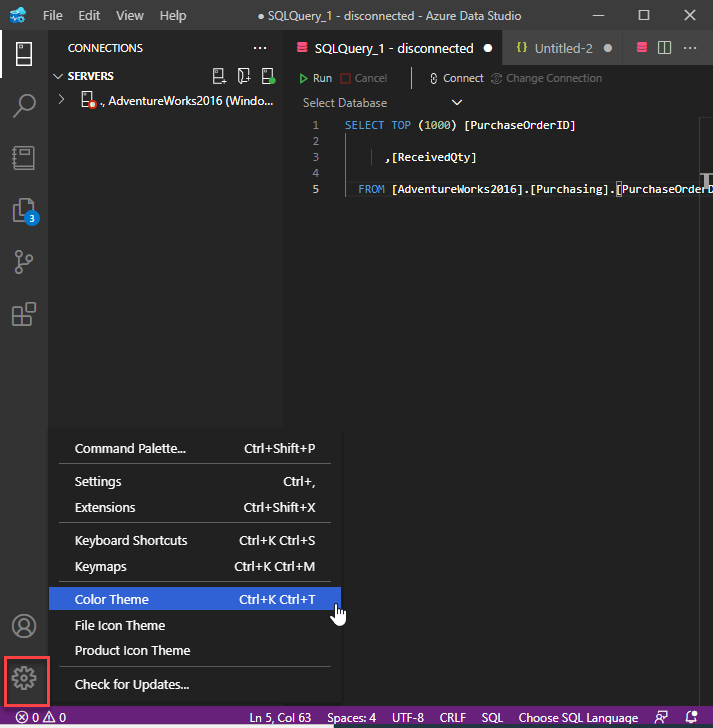
Task: Open Explorer view with 3 badge
Action: (x=24, y=210)
